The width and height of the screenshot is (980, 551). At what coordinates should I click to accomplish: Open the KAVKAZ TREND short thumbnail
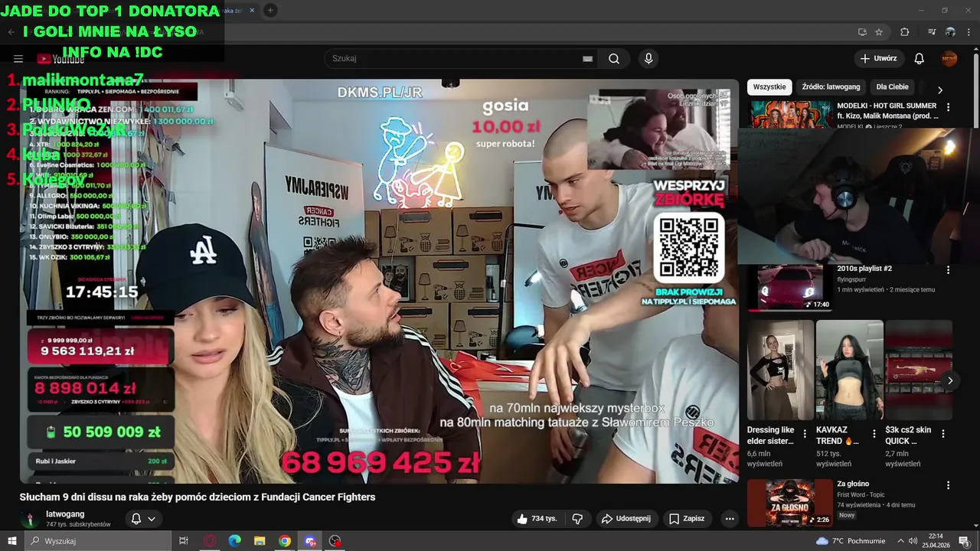coord(850,370)
